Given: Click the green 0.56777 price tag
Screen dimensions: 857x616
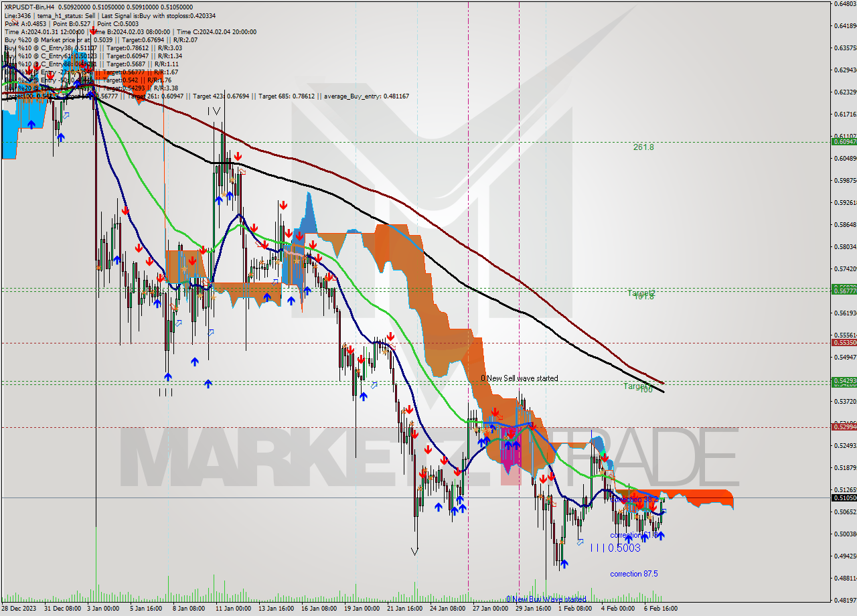Looking at the screenshot, I should 844,291.
